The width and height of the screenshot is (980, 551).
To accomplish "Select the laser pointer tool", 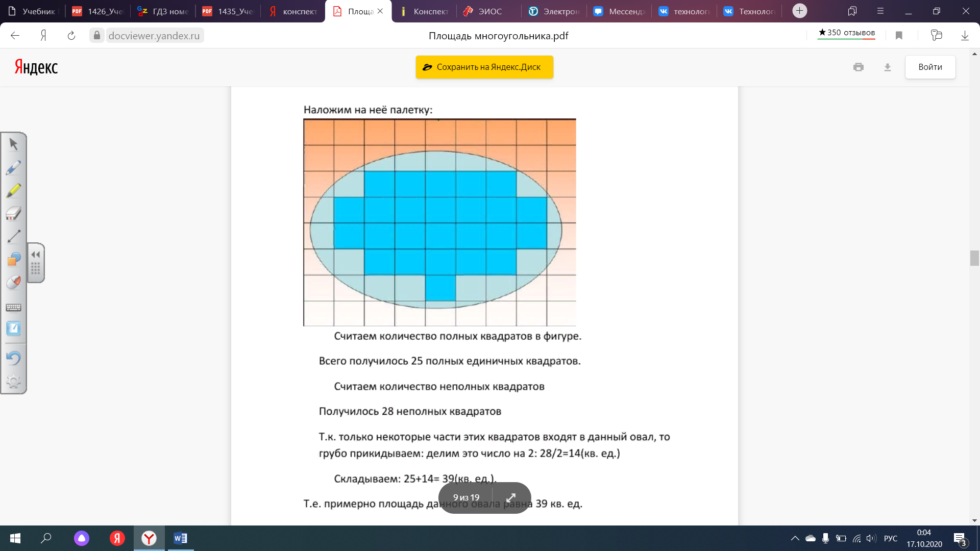I will [x=14, y=282].
